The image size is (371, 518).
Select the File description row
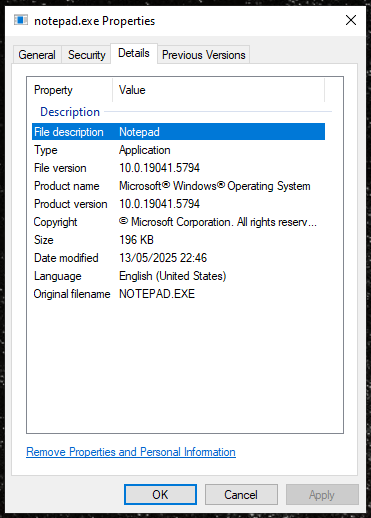pos(178,132)
